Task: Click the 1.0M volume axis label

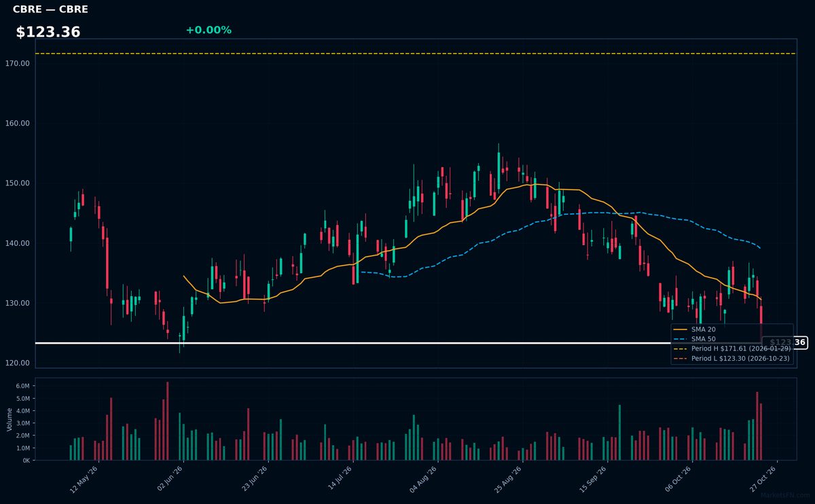Action: 22,448
